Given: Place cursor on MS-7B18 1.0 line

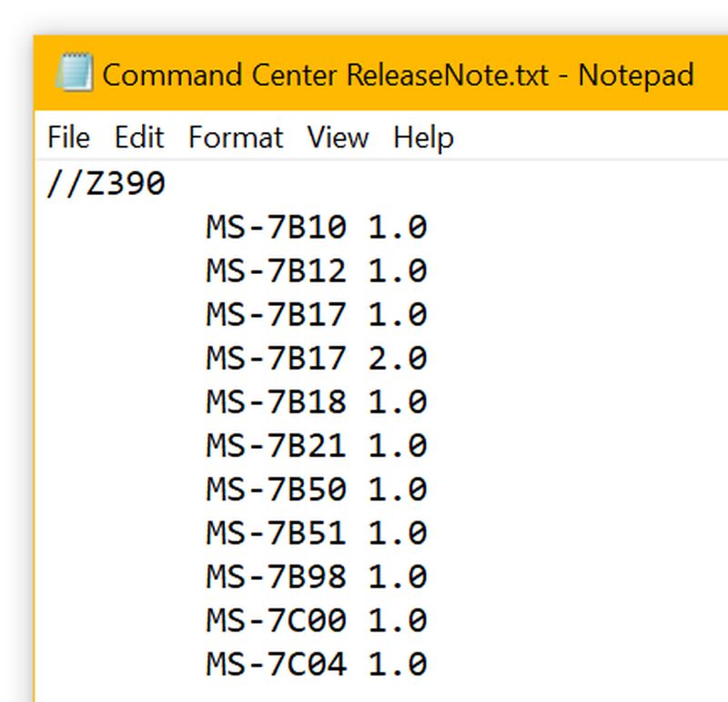Looking at the screenshot, I should (317, 402).
